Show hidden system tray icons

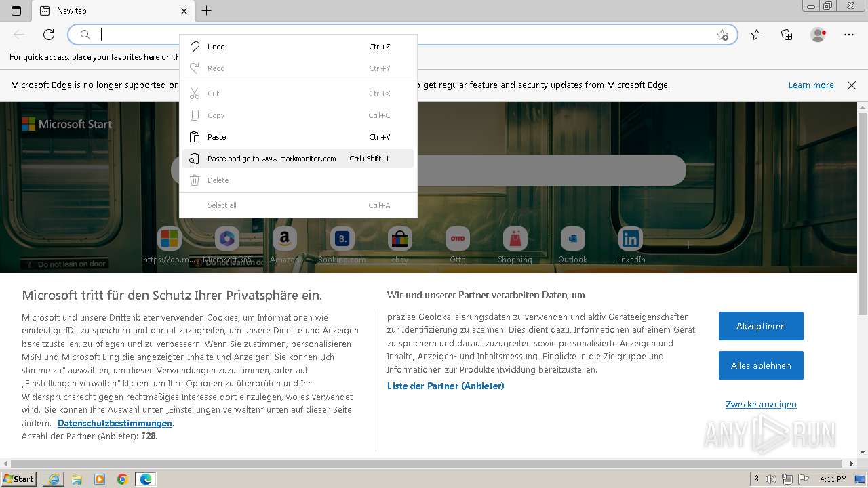[757, 479]
